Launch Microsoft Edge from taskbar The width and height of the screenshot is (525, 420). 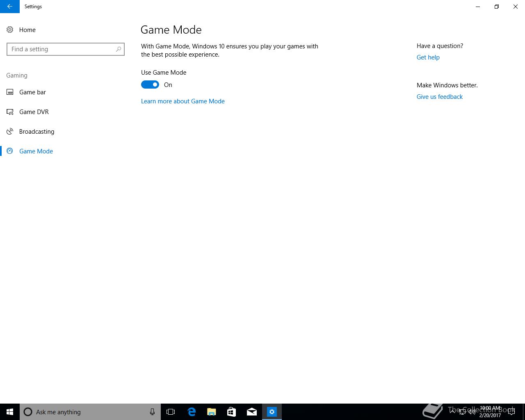[x=191, y=412]
